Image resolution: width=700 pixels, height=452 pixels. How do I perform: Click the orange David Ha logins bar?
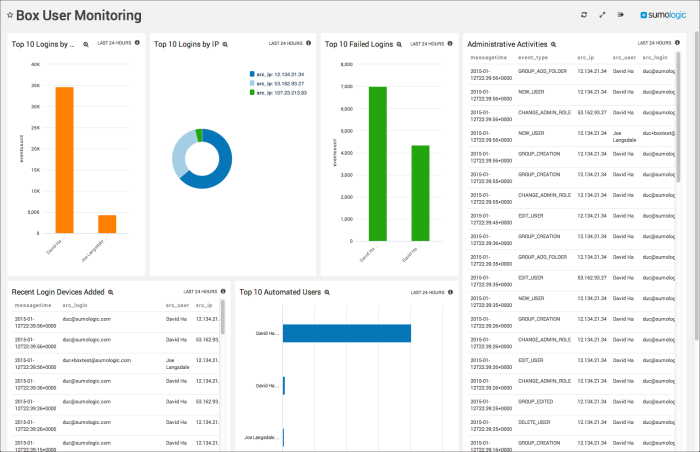[x=64, y=160]
